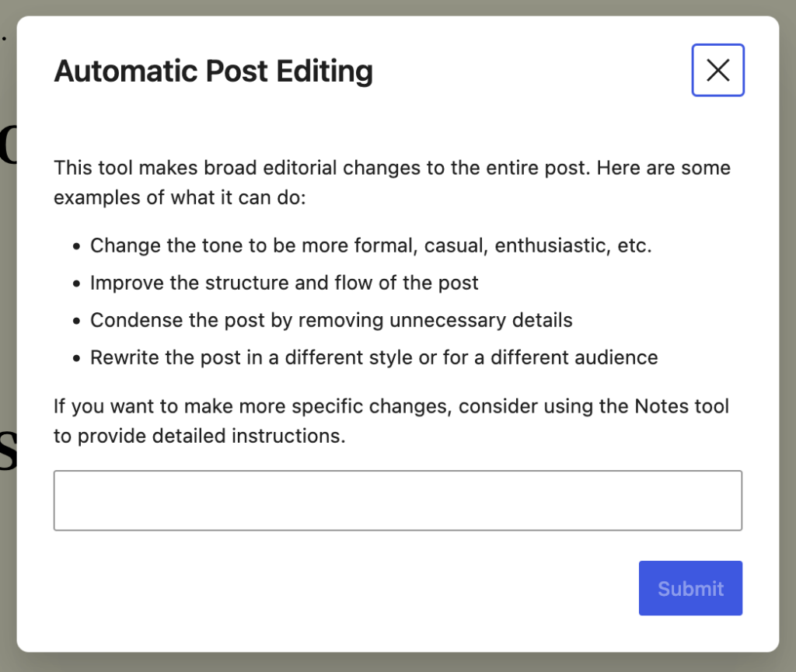The image size is (796, 672).
Task: Click the bullet about condensing the post
Action: pyautogui.click(x=331, y=319)
